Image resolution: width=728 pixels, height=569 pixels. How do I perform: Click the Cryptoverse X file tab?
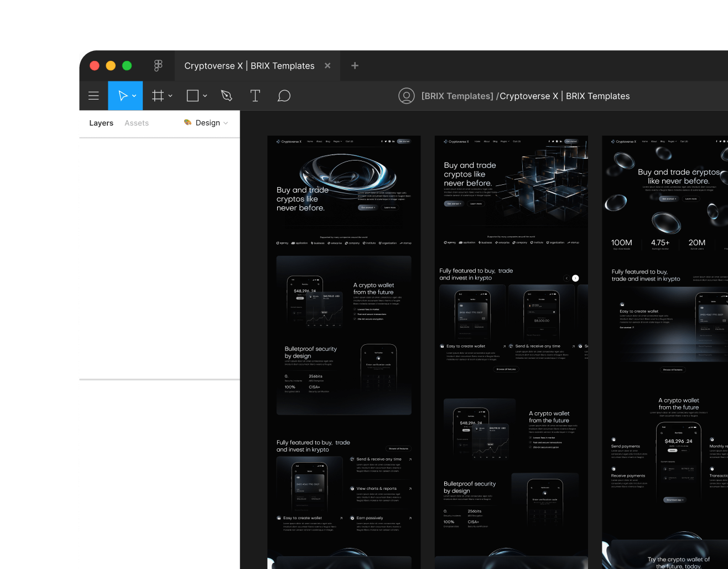tap(249, 65)
